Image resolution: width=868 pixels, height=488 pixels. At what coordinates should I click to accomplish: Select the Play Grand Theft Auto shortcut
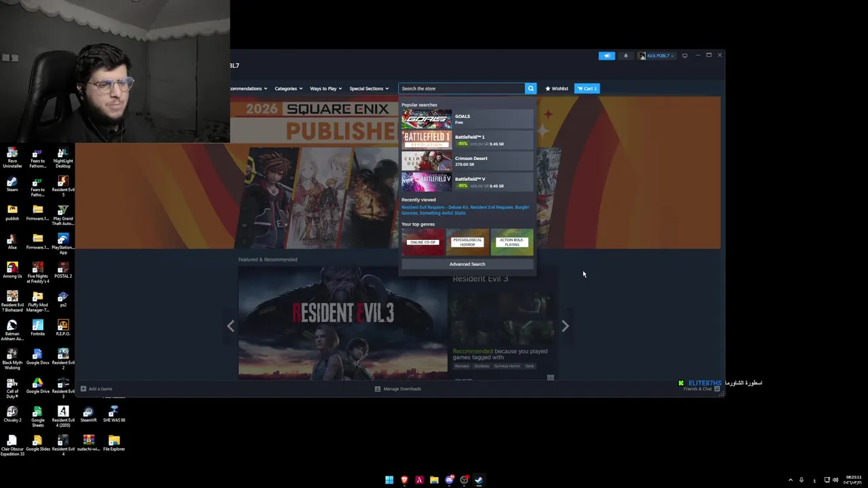pos(63,216)
